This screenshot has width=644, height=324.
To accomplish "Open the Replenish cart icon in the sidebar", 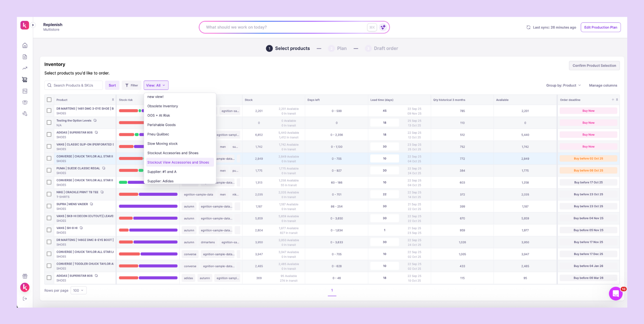I will 25,79.
